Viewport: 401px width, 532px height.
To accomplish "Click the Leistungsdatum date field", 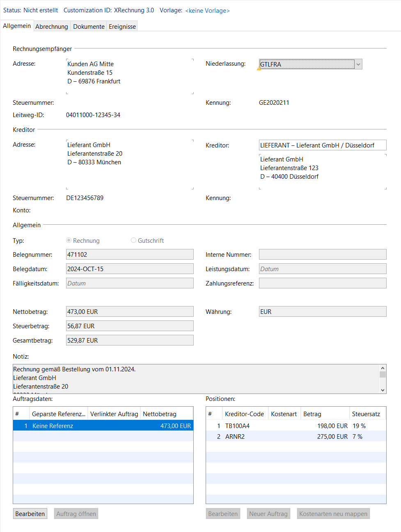I will click(x=323, y=269).
